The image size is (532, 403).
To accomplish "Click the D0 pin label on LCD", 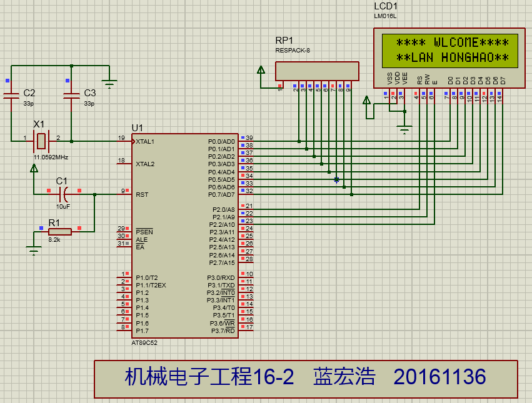I will [x=450, y=81].
